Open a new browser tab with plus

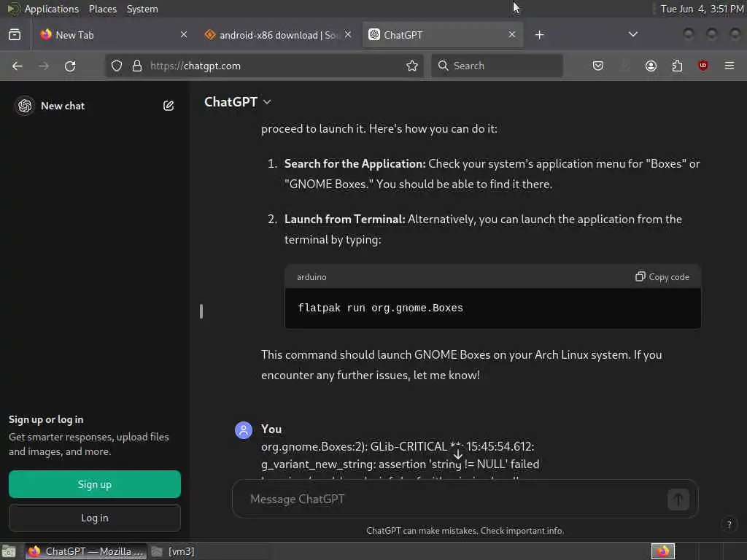539,35
